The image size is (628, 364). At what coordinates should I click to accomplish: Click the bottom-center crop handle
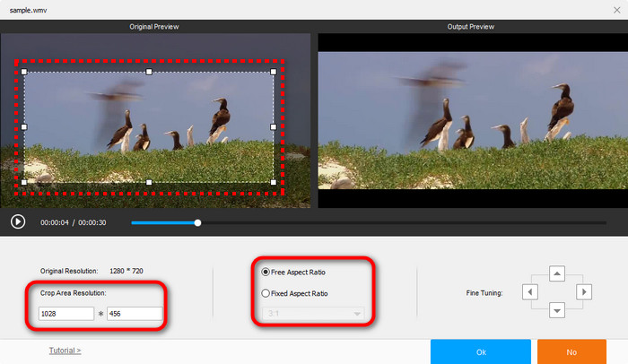click(x=149, y=182)
